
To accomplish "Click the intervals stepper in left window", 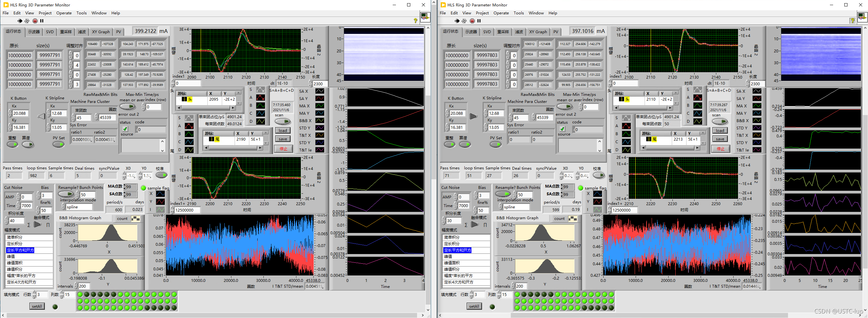I will point(76,286).
